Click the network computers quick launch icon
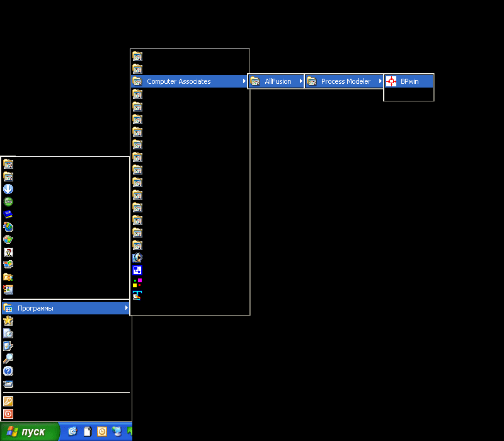The width and height of the screenshot is (504, 441). coord(117,432)
